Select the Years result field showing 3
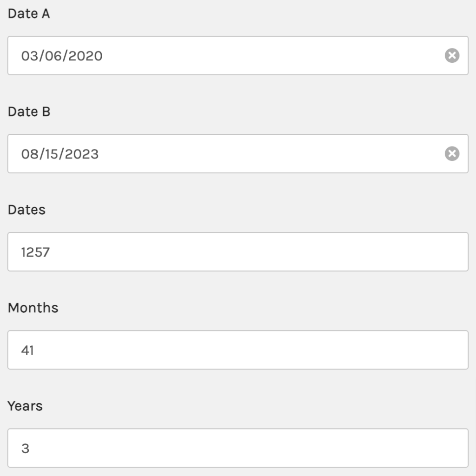The width and height of the screenshot is (476, 476). [x=238, y=448]
